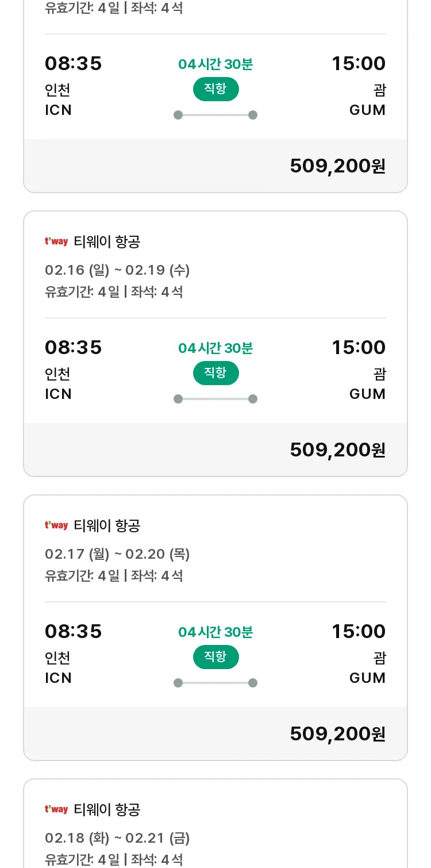Open the 02.18 (화) ~ 02.21 (금) flight card
Screen dimensions: 431x868
pos(215,823)
